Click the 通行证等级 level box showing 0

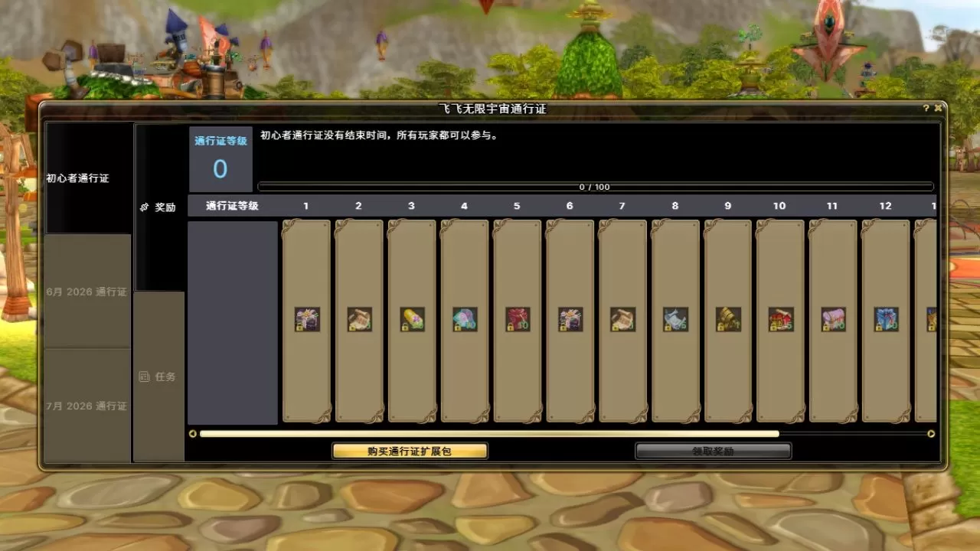pyautogui.click(x=220, y=160)
